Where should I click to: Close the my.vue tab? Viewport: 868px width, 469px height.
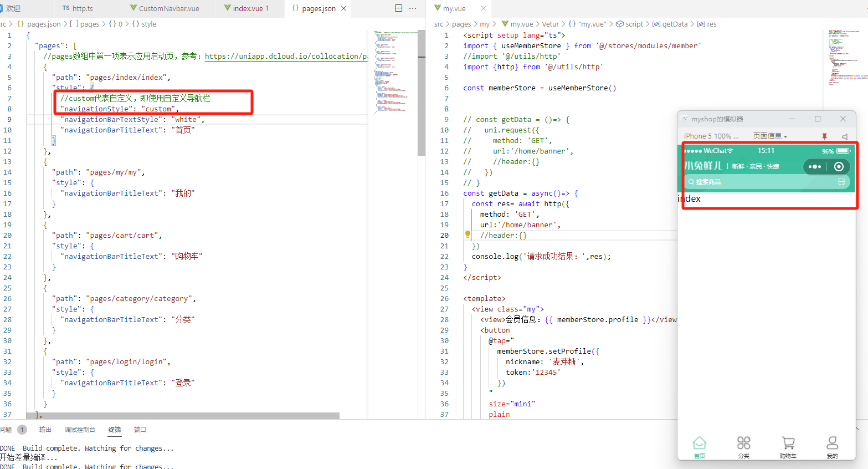[484, 8]
